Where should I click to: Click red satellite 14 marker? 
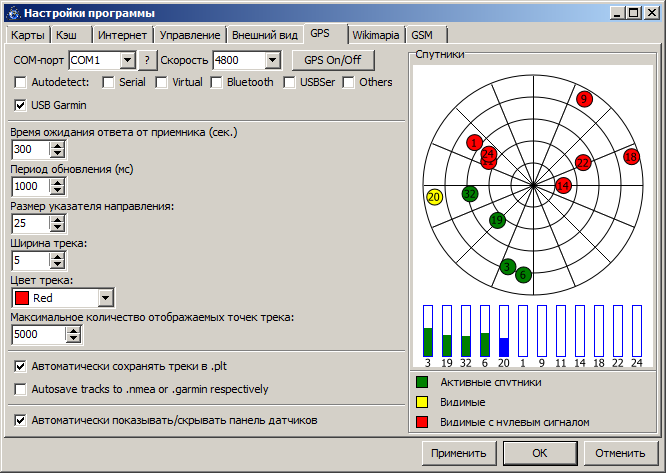click(564, 185)
